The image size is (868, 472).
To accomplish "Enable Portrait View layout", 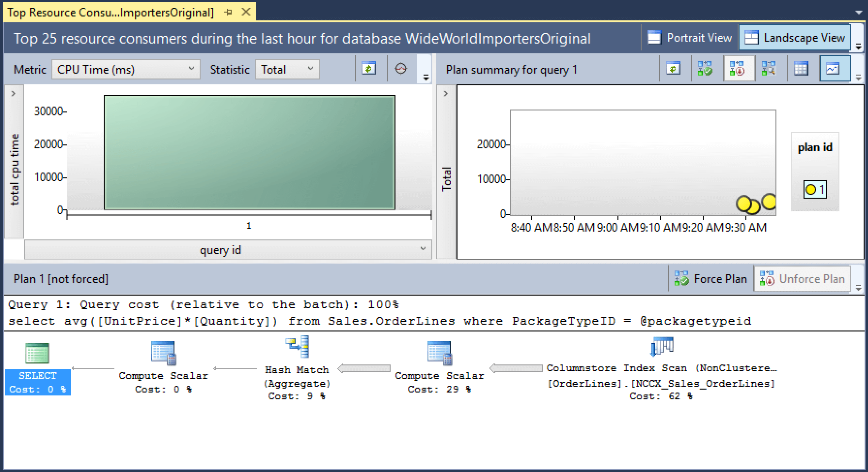I will 690,37.
